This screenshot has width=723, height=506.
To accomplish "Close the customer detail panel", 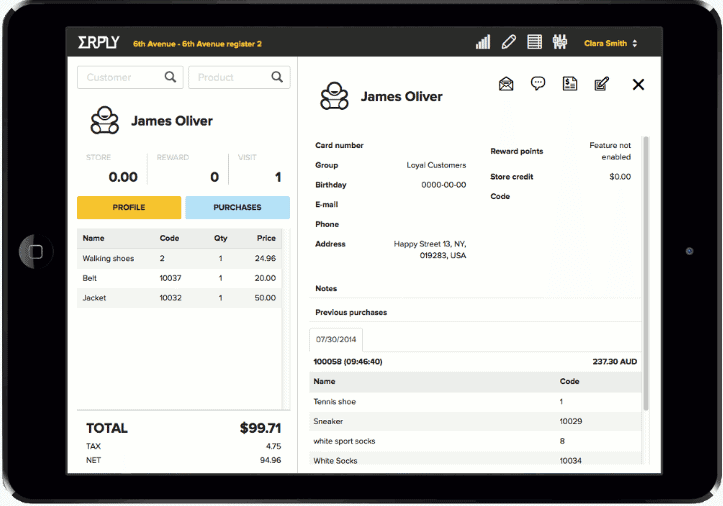I will click(x=638, y=84).
